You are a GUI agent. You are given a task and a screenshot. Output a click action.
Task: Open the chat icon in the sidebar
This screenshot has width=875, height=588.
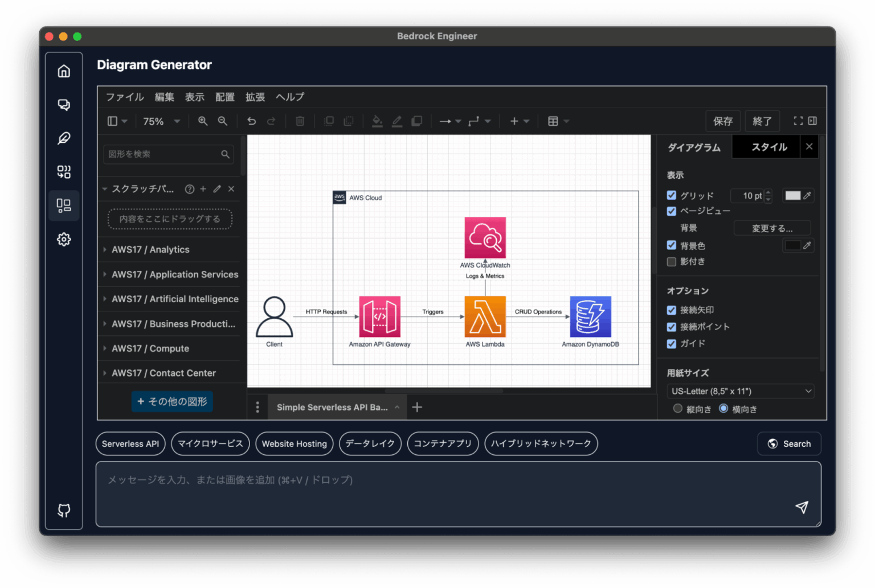pos(64,105)
